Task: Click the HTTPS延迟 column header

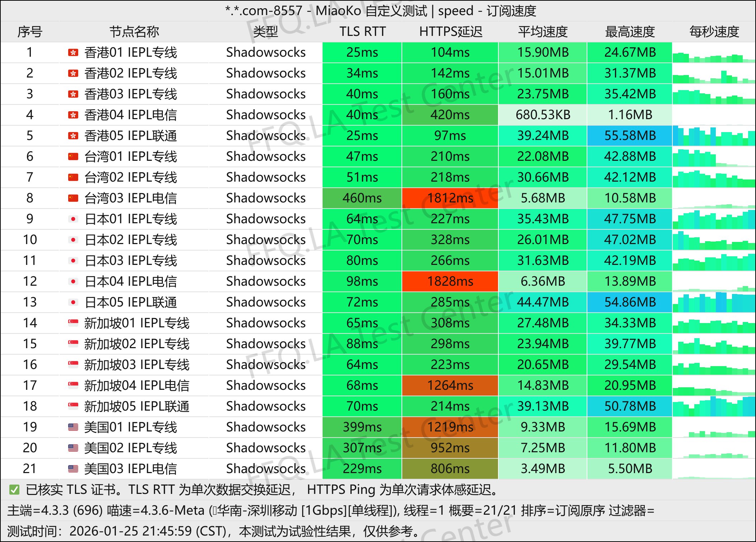Action: (x=451, y=32)
